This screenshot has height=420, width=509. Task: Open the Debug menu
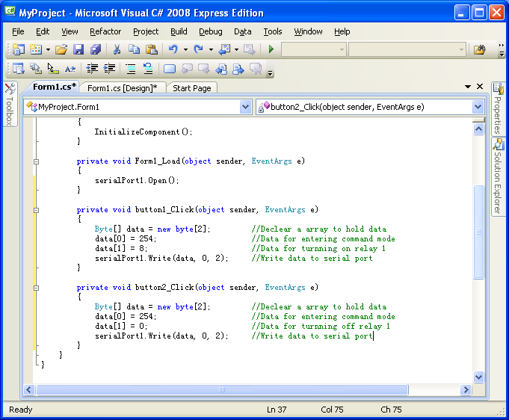tap(211, 31)
